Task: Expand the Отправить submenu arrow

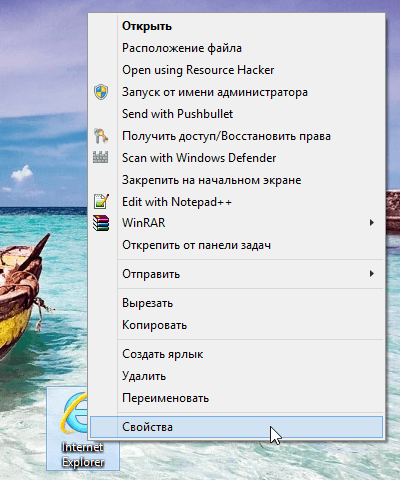Action: tap(372, 274)
